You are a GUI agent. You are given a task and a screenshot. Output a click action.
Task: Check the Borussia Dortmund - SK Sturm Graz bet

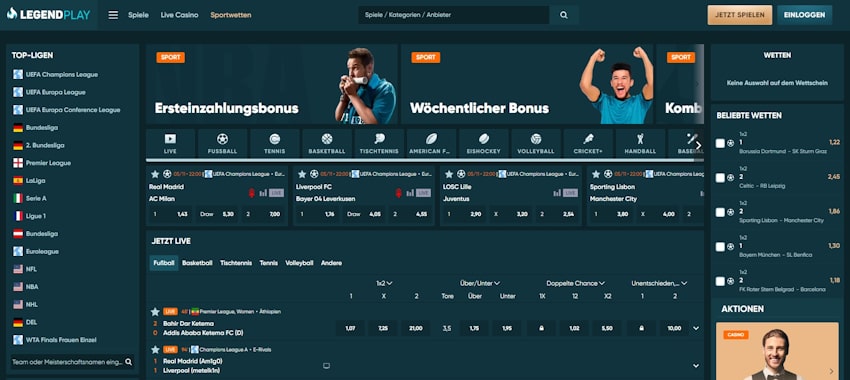point(720,143)
